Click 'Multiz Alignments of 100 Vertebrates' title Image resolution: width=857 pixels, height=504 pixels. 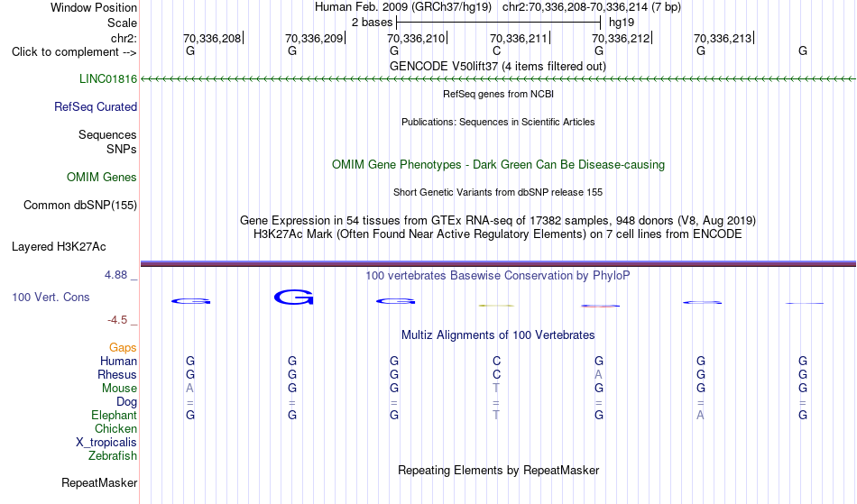(x=498, y=334)
